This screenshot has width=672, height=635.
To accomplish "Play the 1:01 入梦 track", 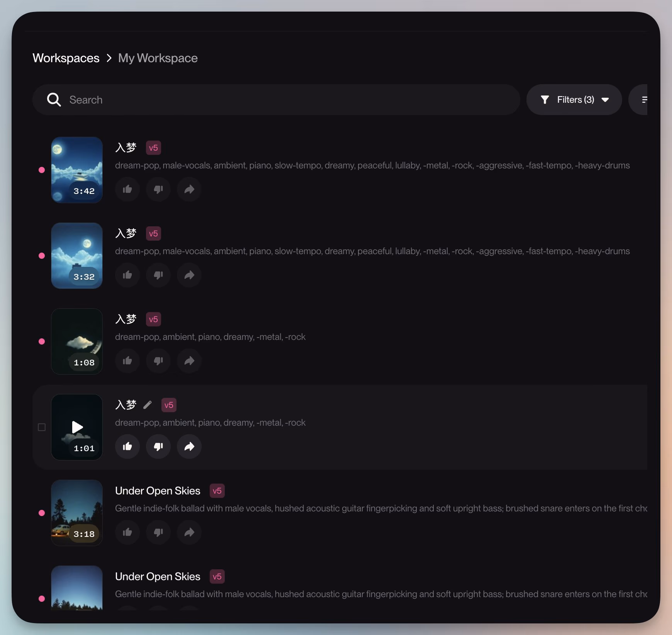I will (77, 427).
